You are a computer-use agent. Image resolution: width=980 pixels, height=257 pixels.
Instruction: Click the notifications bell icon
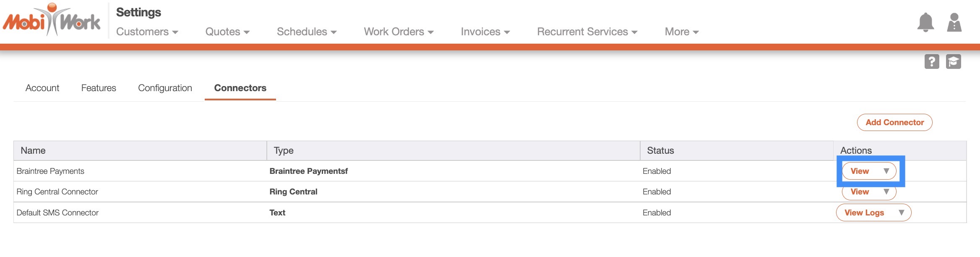(925, 23)
